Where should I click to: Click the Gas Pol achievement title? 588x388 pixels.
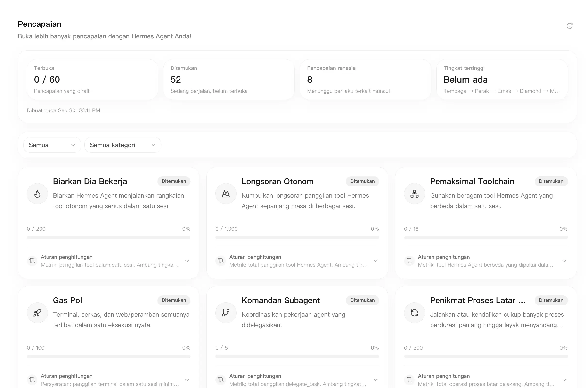click(67, 300)
